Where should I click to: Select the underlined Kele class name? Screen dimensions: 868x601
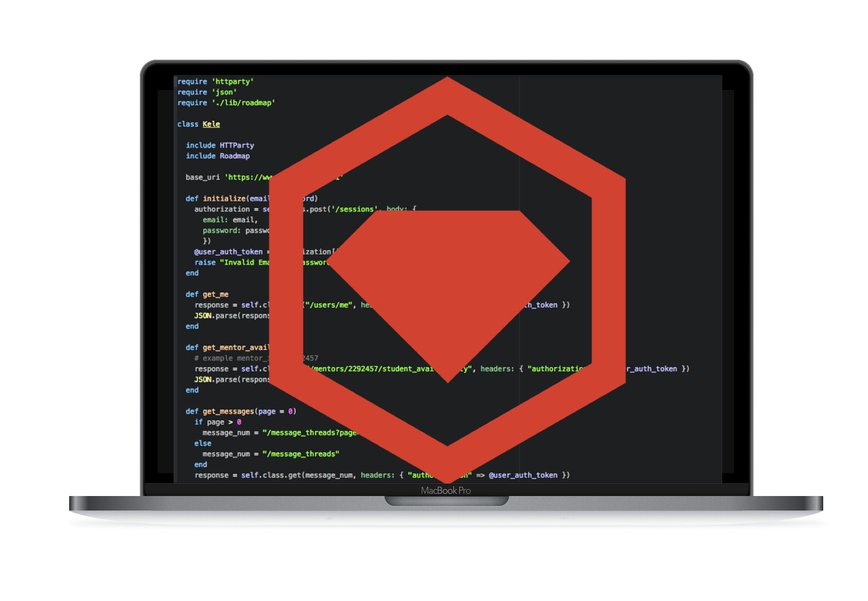tap(211, 124)
